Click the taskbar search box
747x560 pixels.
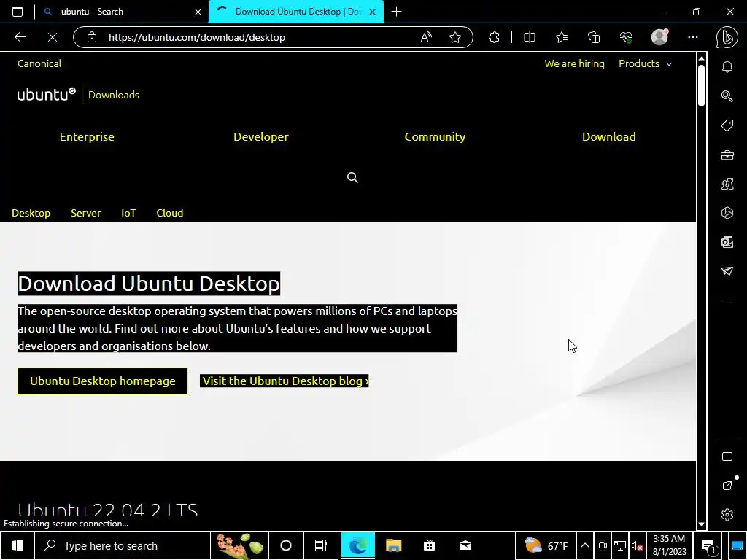tap(123, 545)
